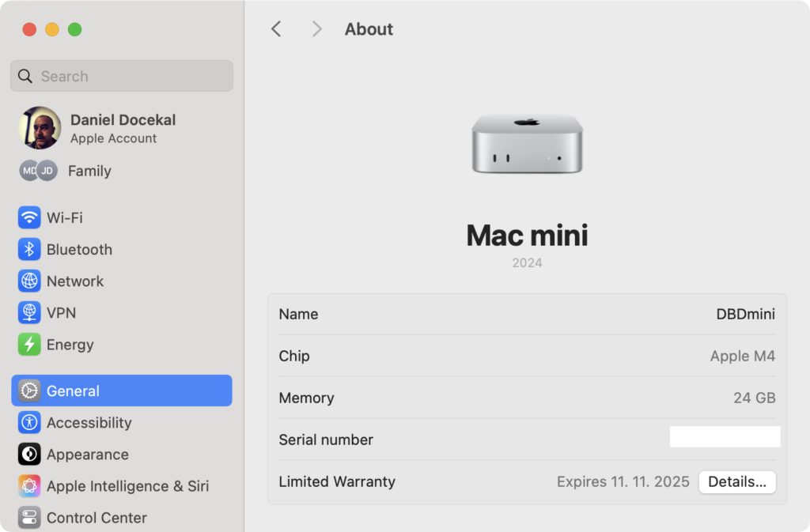
Task: Click the Energy lightning bolt icon
Action: point(29,345)
